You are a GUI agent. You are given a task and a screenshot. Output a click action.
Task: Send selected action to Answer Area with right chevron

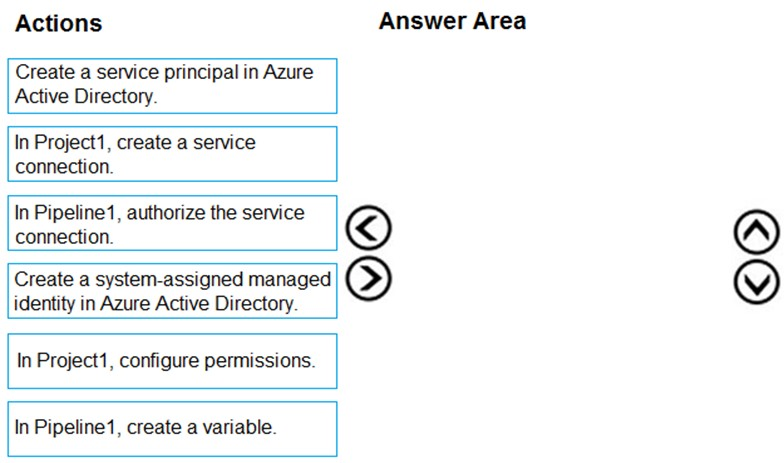click(368, 278)
